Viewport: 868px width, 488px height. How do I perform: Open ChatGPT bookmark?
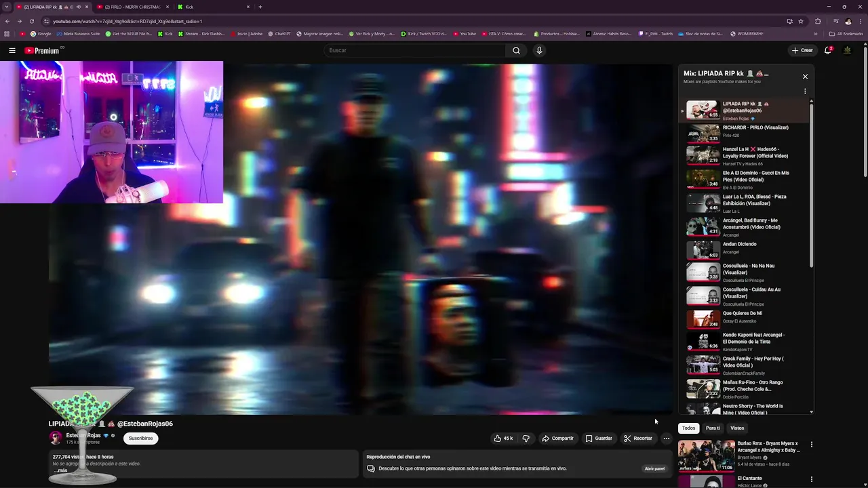(x=279, y=34)
